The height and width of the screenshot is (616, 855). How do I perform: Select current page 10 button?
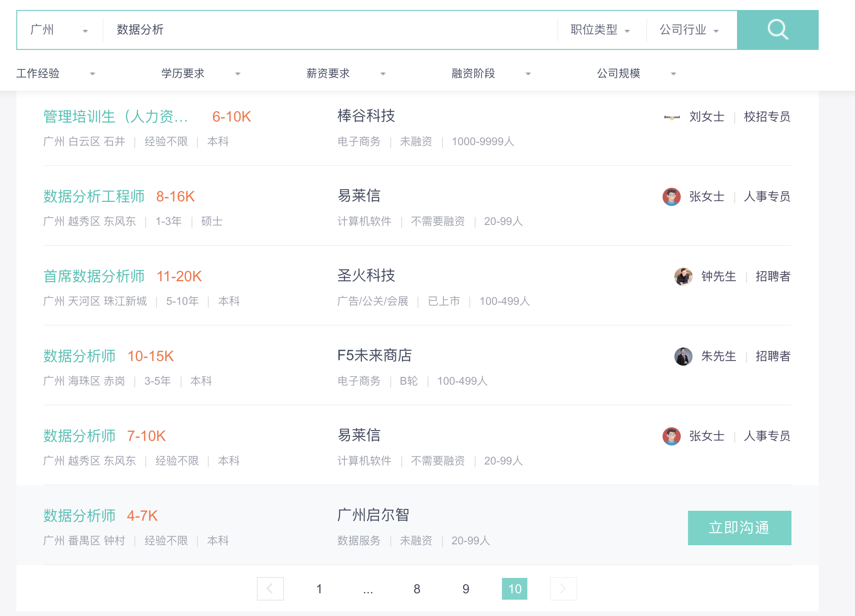[515, 589]
